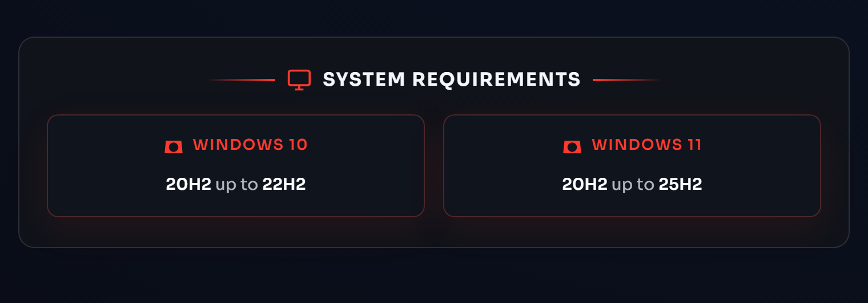Image resolution: width=868 pixels, height=303 pixels.
Task: Select the Windows 11 title label
Action: tap(646, 145)
